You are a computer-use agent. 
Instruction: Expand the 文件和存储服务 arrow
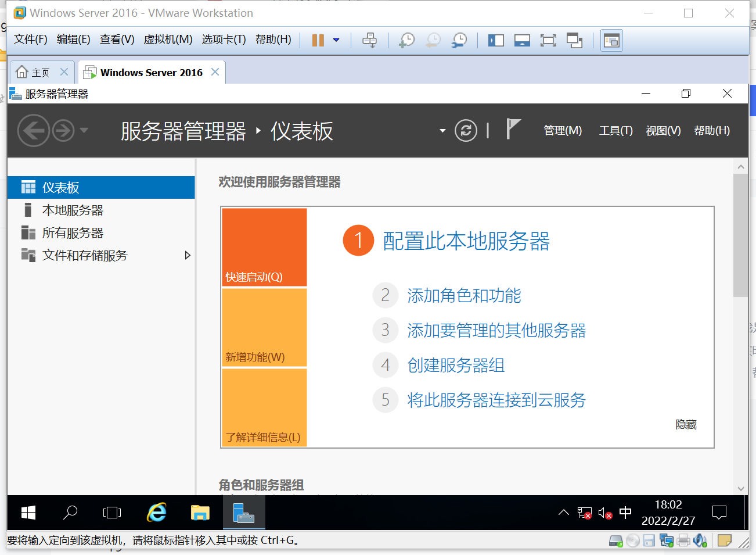[187, 255]
